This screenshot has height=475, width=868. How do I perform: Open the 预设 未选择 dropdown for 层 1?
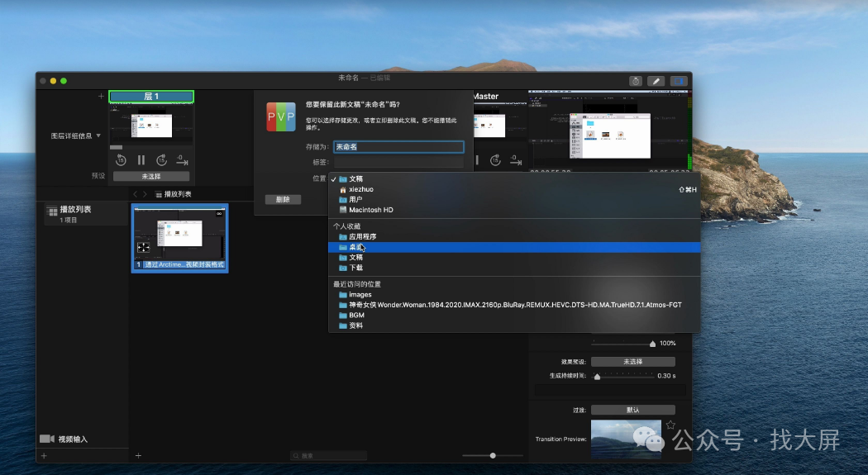point(151,176)
